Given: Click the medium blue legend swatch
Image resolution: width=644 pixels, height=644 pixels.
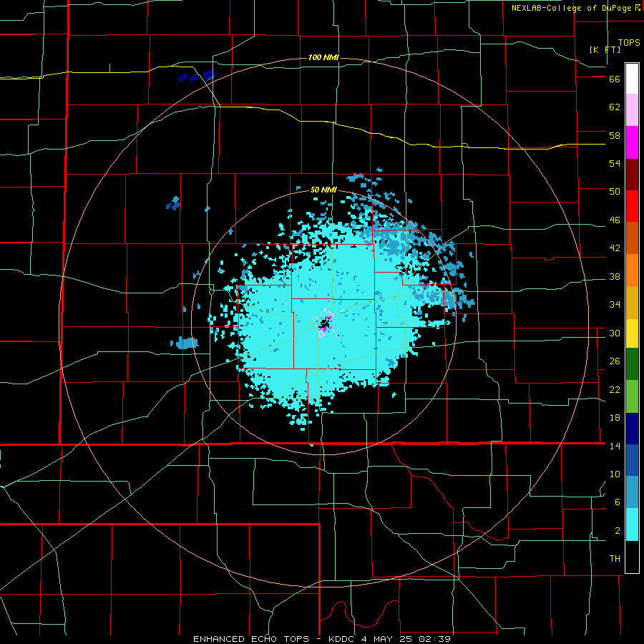Looking at the screenshot, I should pos(632,460).
